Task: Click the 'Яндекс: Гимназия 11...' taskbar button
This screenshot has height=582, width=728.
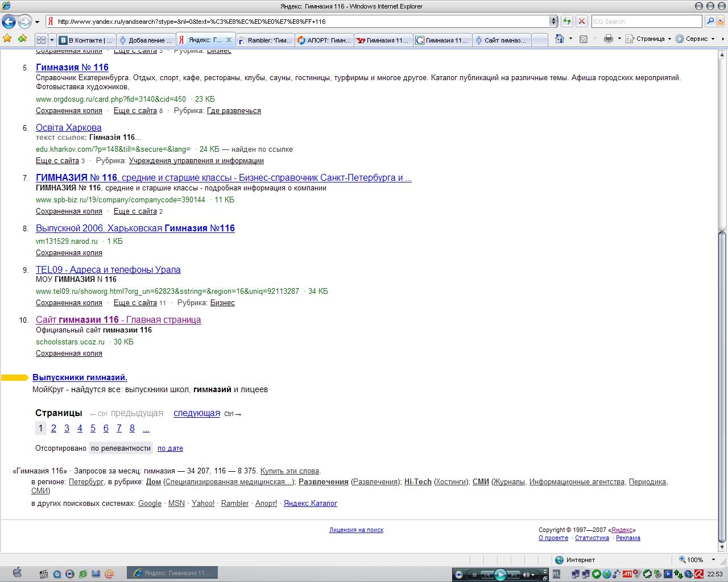Action: click(x=172, y=573)
